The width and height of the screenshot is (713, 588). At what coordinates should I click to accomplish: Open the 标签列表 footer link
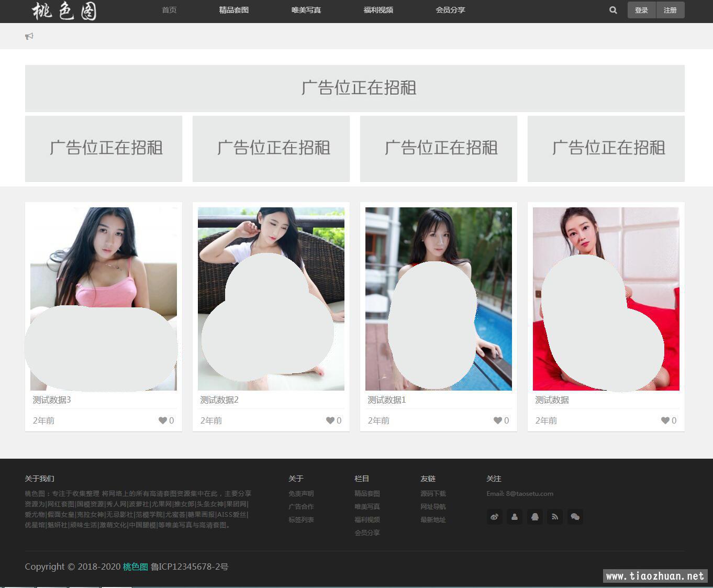[301, 520]
